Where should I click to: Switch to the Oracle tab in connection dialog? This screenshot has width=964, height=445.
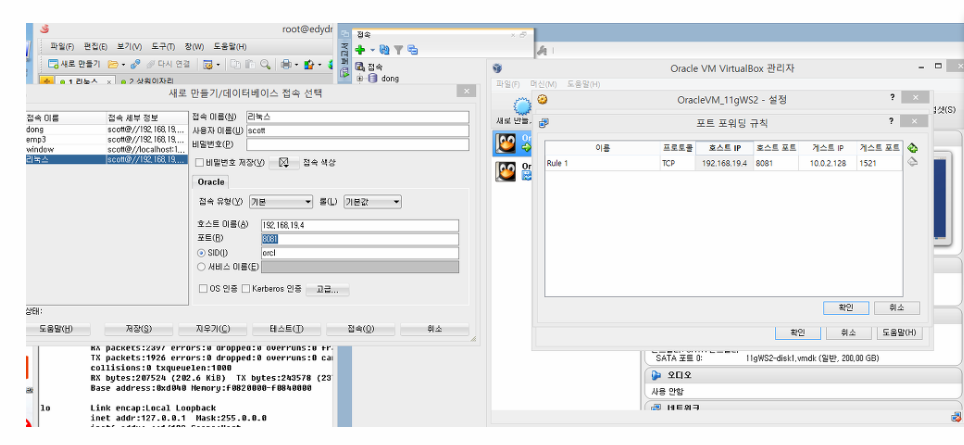[211, 182]
